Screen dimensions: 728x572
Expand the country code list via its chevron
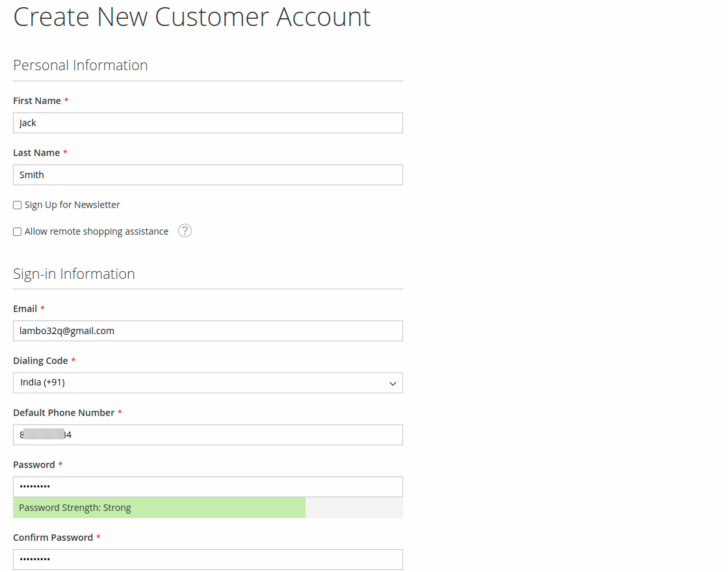coord(393,383)
